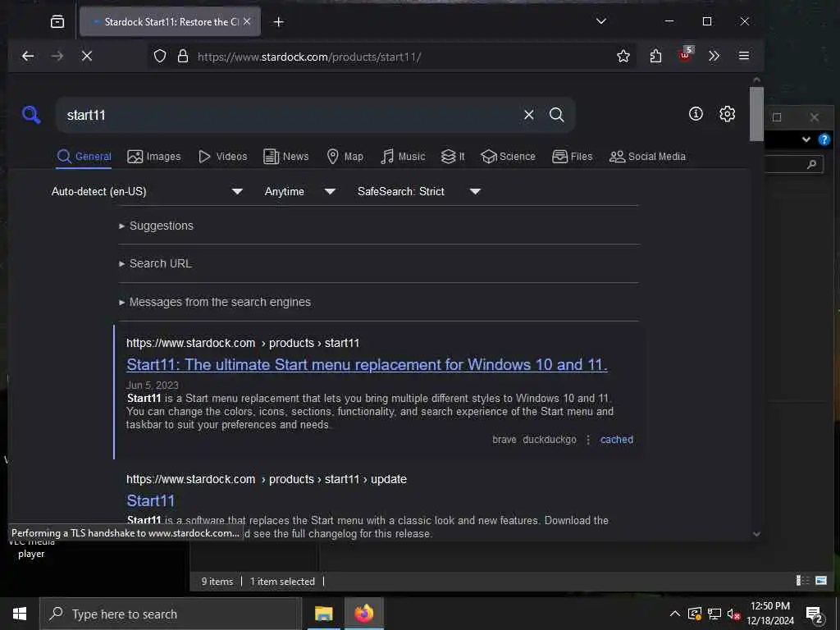Switch to It category
Image resolution: width=840 pixels, height=630 pixels.
tap(453, 157)
